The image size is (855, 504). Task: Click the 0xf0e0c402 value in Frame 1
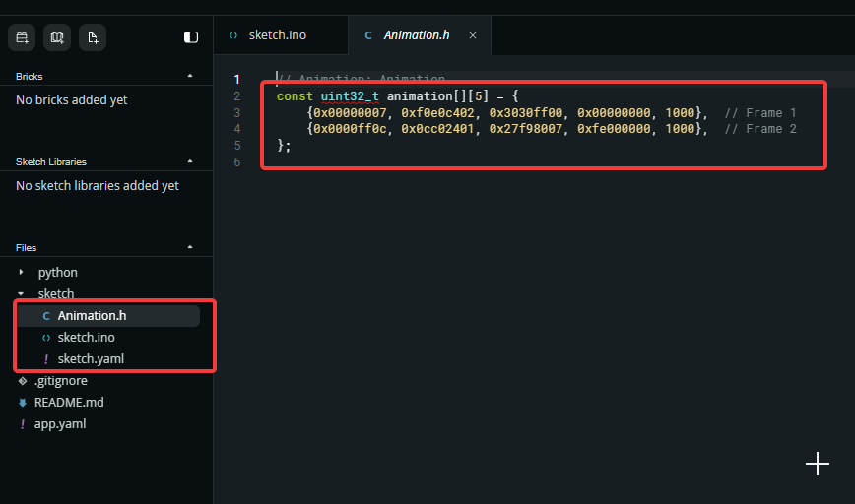(x=438, y=113)
